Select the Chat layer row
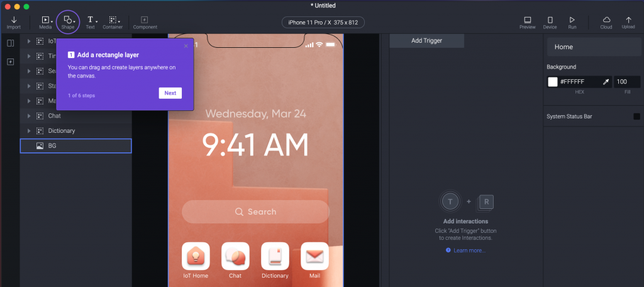Image resolution: width=644 pixels, height=287 pixels. click(76, 116)
